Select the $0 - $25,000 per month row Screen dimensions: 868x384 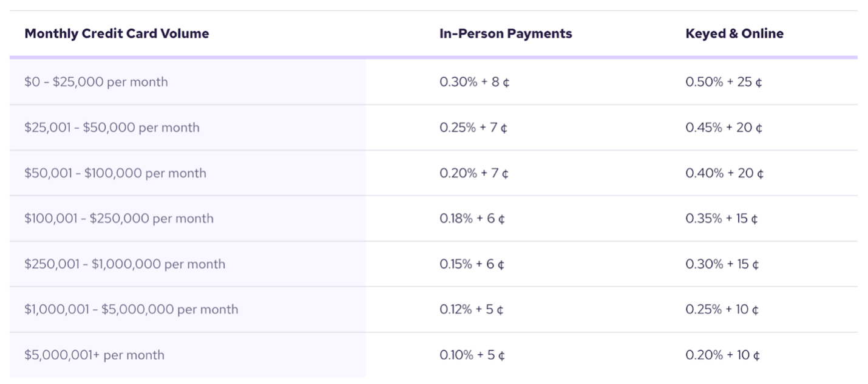coord(433,81)
